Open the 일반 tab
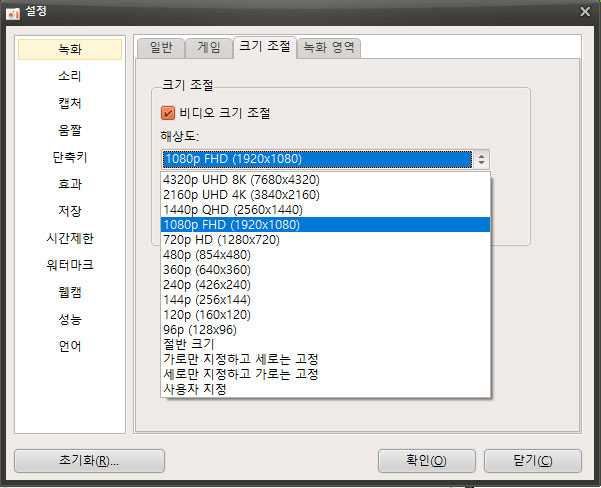The width and height of the screenshot is (601, 488). (x=161, y=48)
